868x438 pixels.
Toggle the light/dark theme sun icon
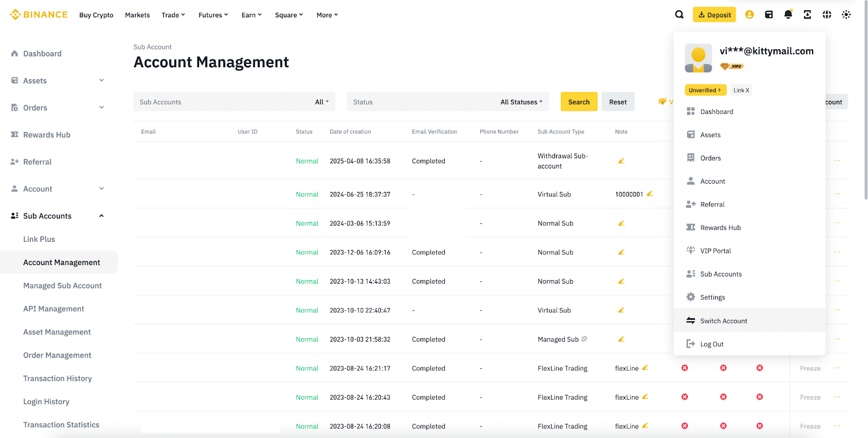(x=846, y=15)
